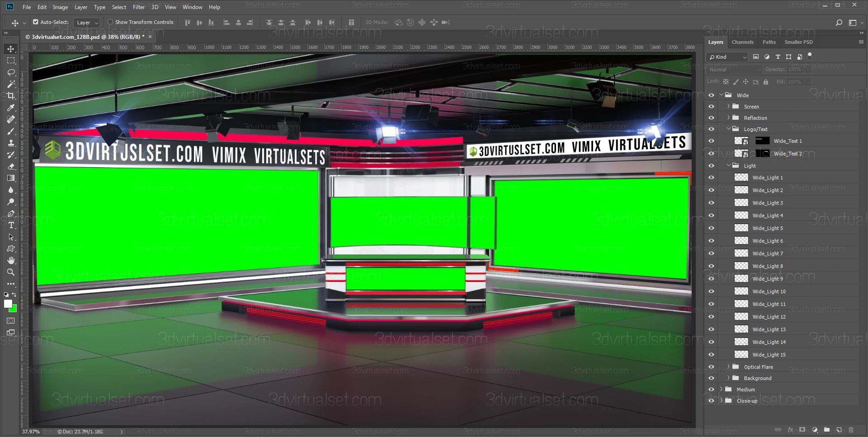The height and width of the screenshot is (437, 868).
Task: Select the Zoom tool
Action: (x=11, y=272)
